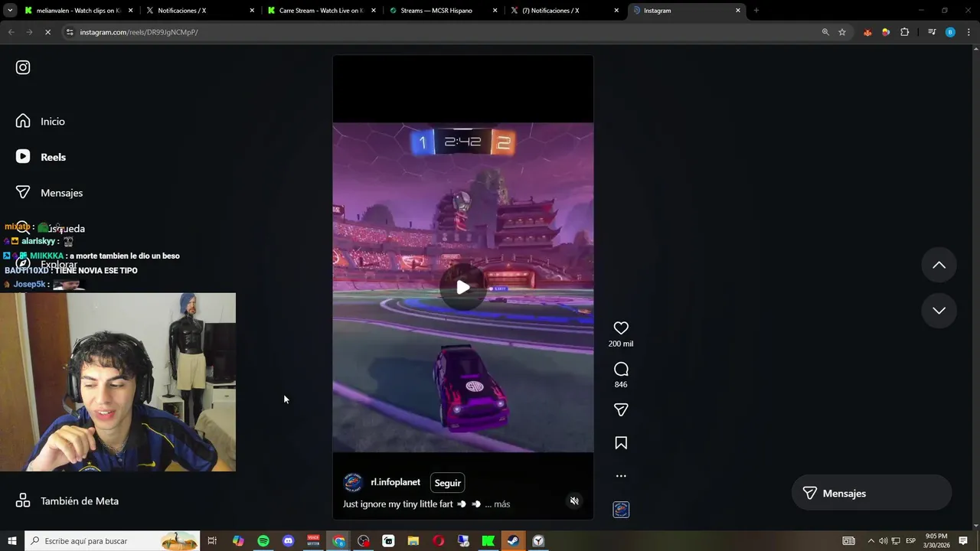Screen dimensions: 980x551
Task: Go to Inicio in the Instagram sidebar
Action: 42,121
